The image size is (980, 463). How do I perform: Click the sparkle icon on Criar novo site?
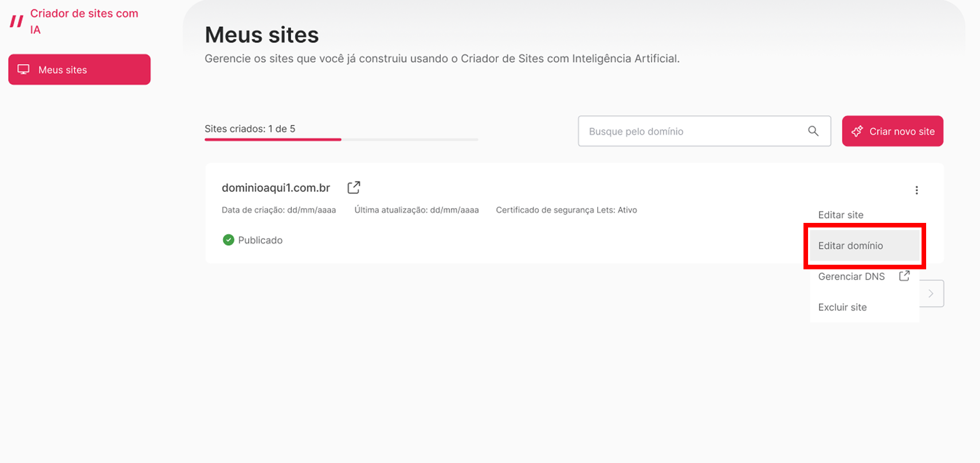click(x=857, y=131)
